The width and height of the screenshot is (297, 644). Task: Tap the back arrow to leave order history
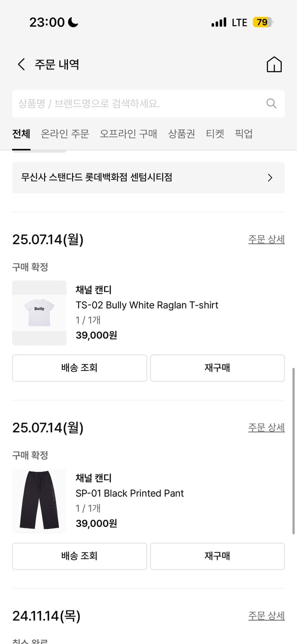(x=21, y=64)
